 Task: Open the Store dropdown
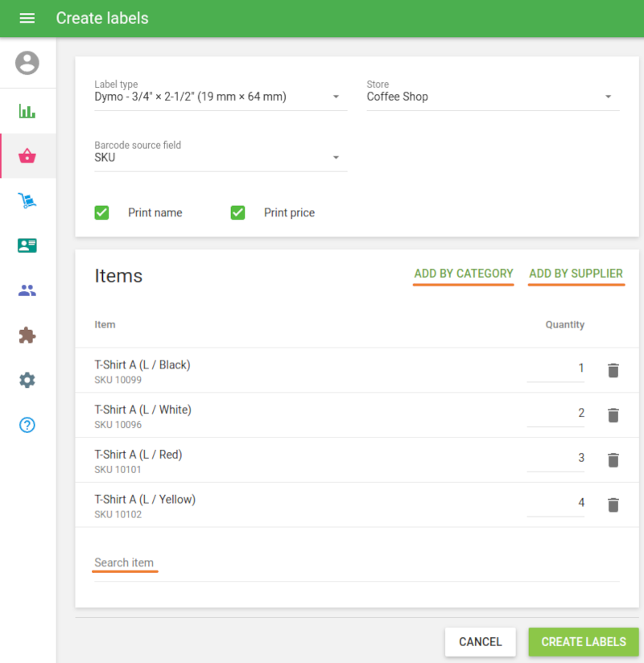609,97
